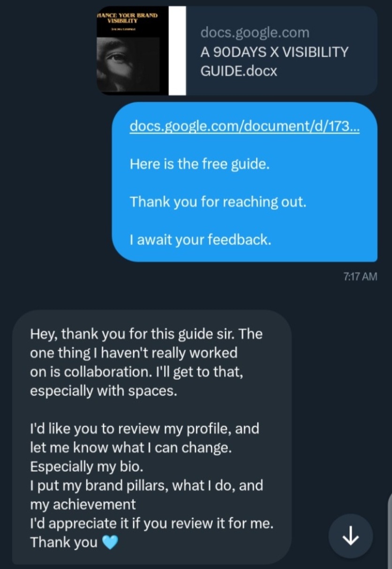Tap the docs.google.com domain in preview card
392x569 pixels.
(255, 32)
